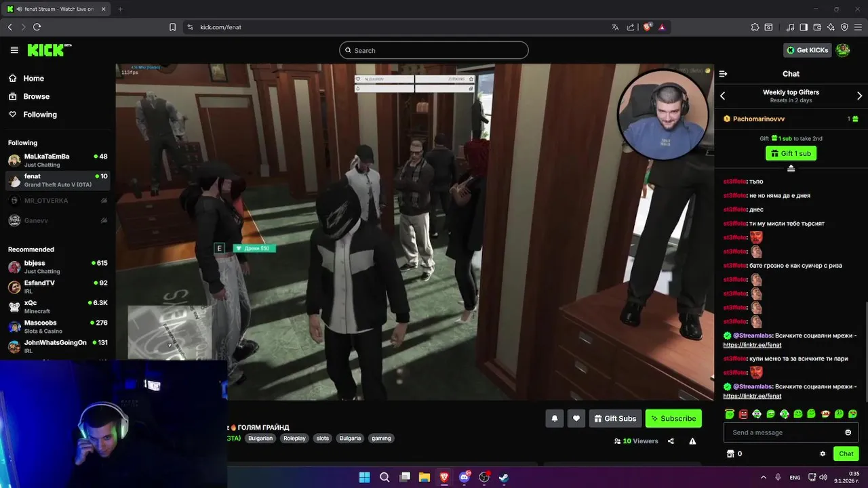Click the Bulgarian tag
The height and width of the screenshot is (488, 868).
[260, 439]
